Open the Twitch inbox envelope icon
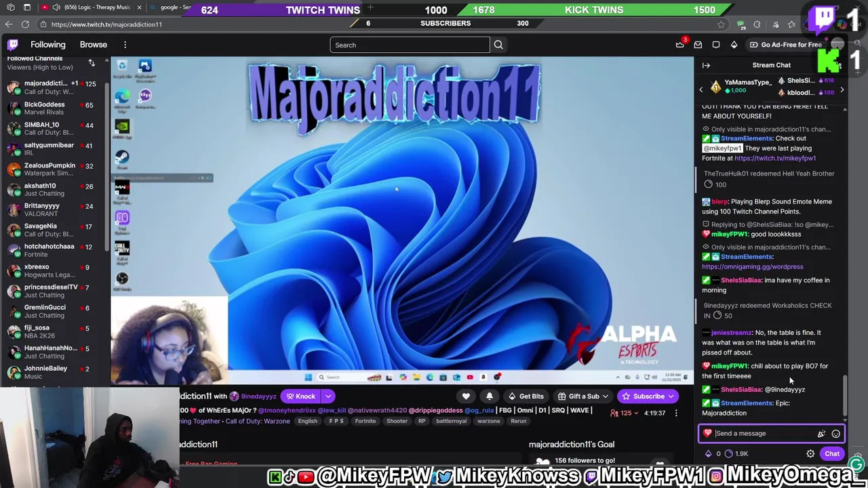868x488 pixels. pyautogui.click(x=698, y=45)
